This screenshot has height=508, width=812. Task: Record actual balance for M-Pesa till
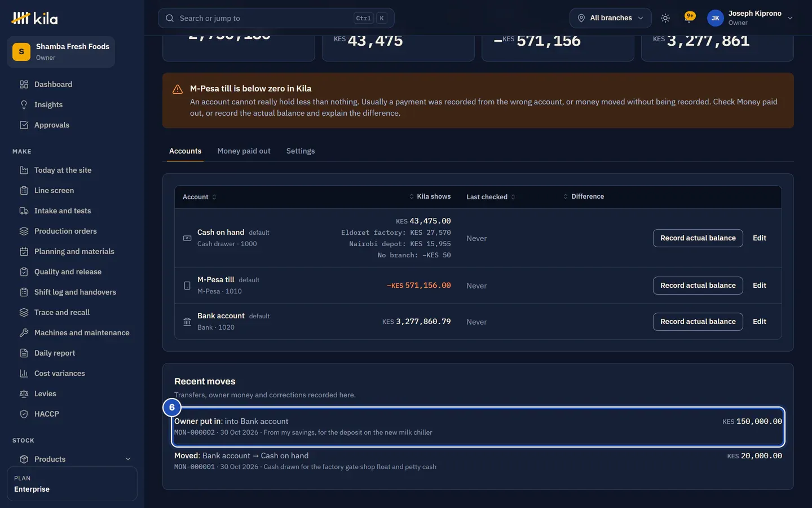point(698,286)
